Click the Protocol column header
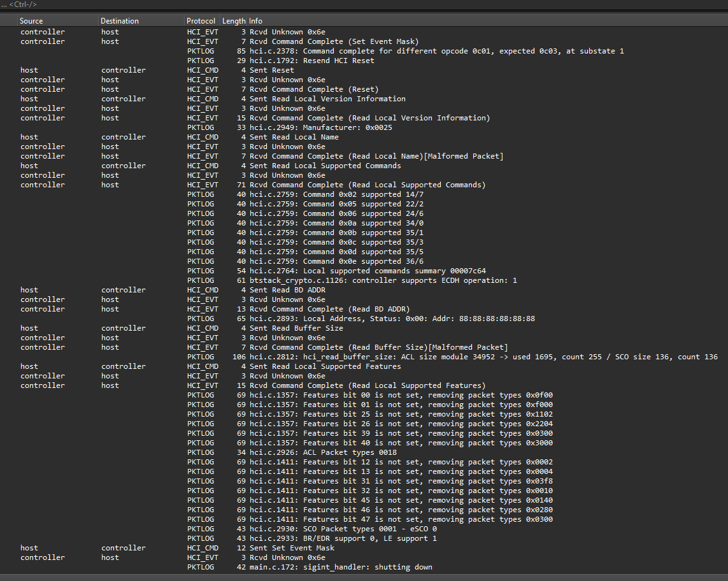The height and width of the screenshot is (581, 728). [201, 21]
